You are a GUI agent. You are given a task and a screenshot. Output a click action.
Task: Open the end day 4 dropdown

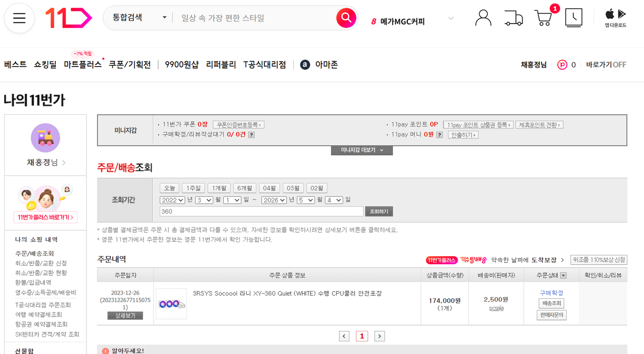click(334, 200)
